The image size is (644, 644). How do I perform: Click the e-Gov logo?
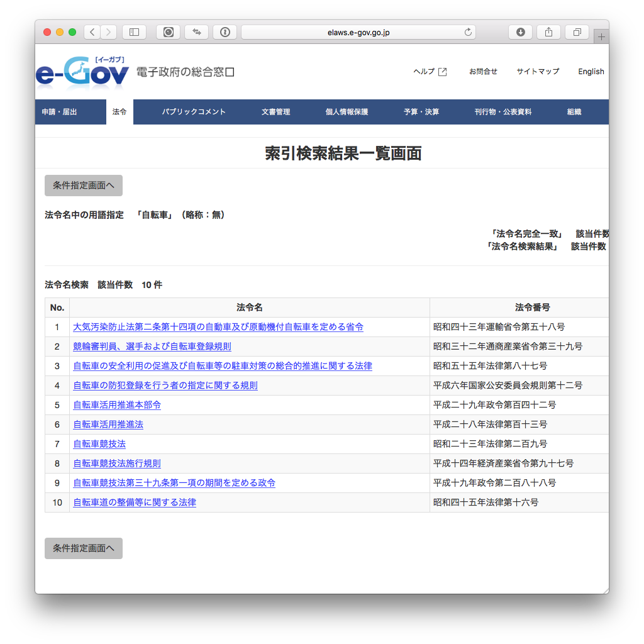point(82,73)
